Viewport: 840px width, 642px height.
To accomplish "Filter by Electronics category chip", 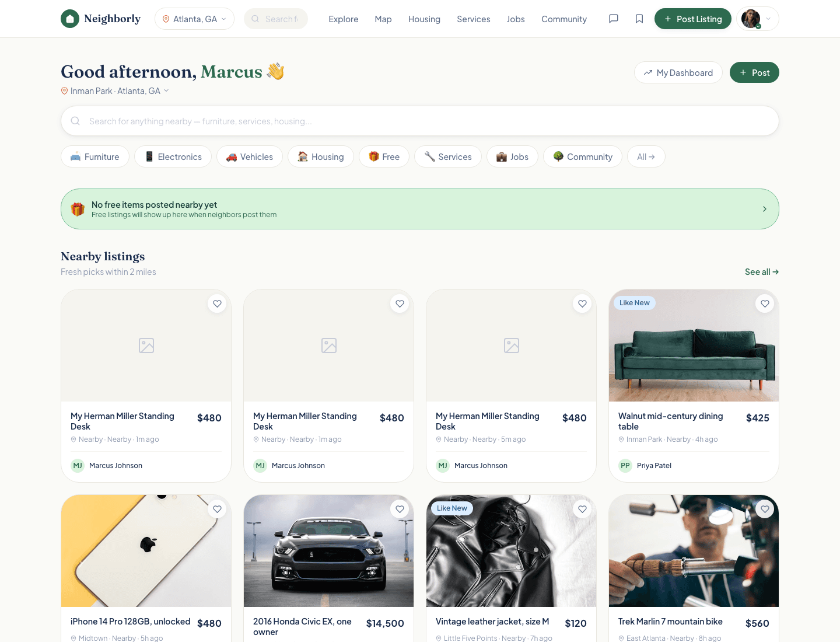I will point(173,156).
